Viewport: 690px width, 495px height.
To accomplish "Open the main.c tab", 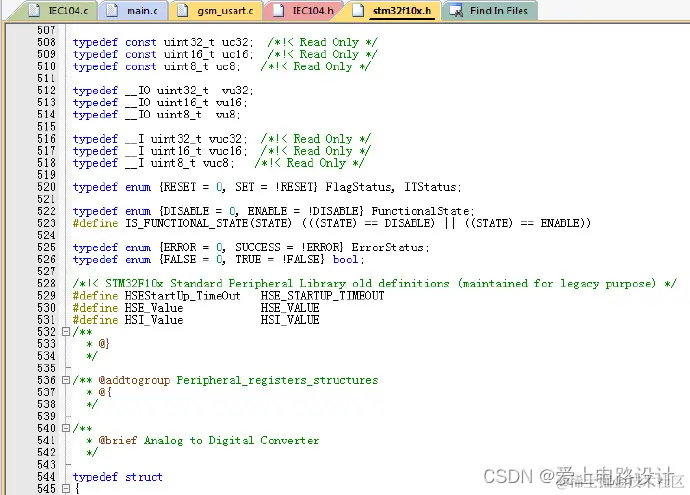I will coord(134,11).
